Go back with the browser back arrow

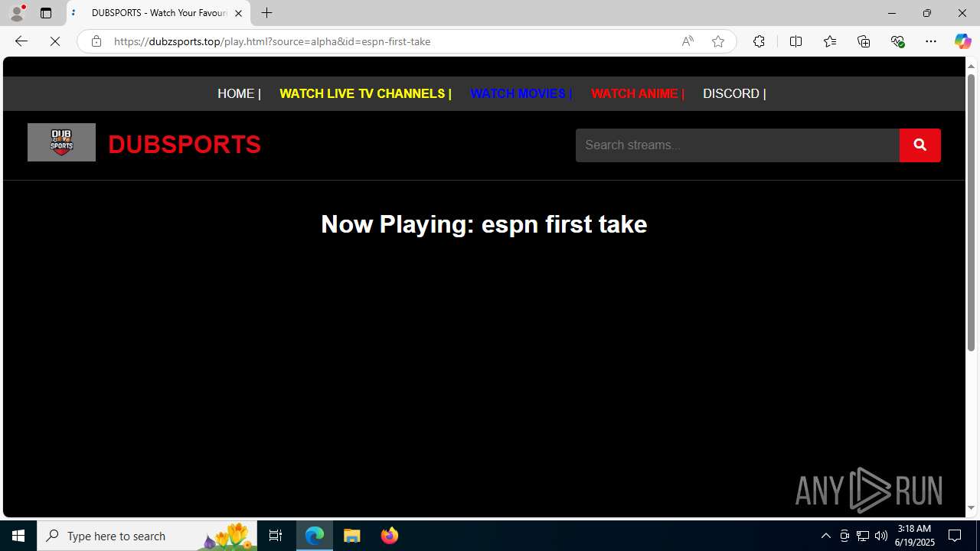pos(21,41)
